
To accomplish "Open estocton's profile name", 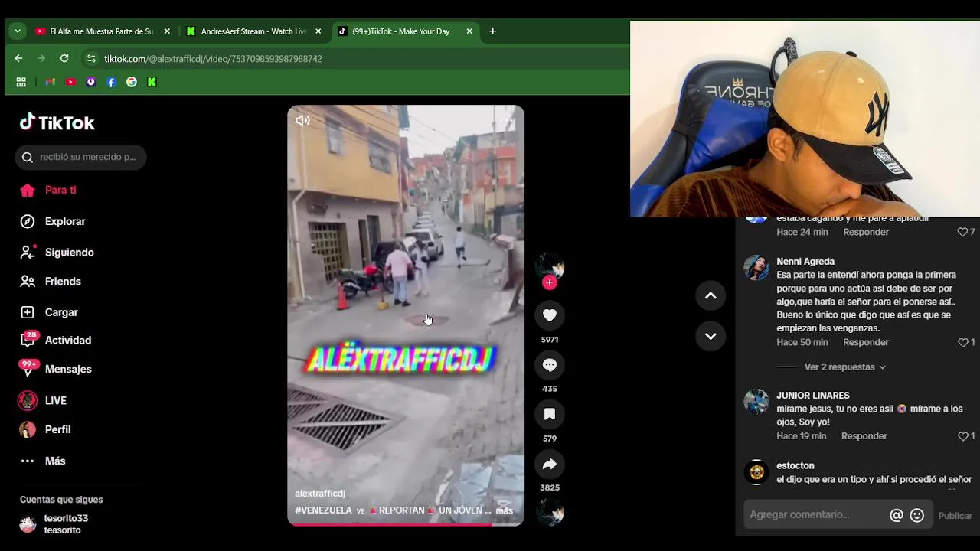I will [795, 465].
